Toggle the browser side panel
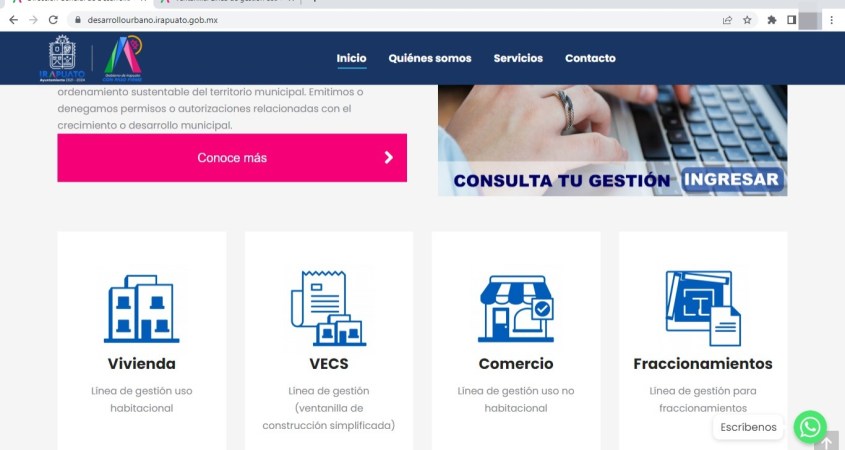Screen dimensions: 845x450 point(791,20)
